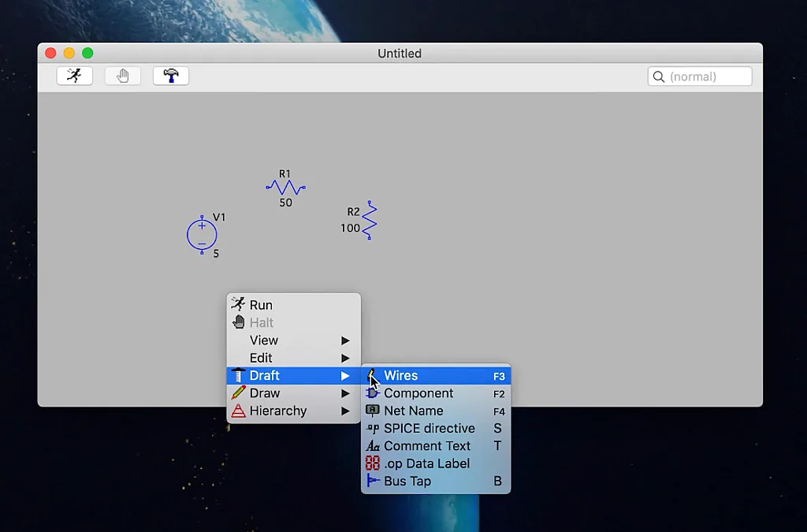Choose Run from the context menu
Screen dimensions: 807x532
tap(261, 305)
